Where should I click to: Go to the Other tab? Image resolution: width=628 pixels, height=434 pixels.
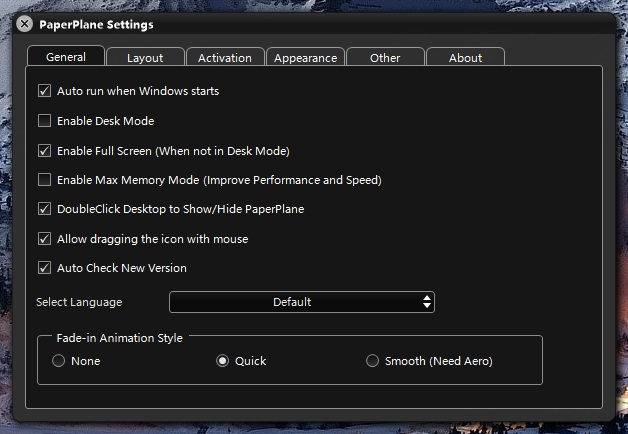(385, 58)
